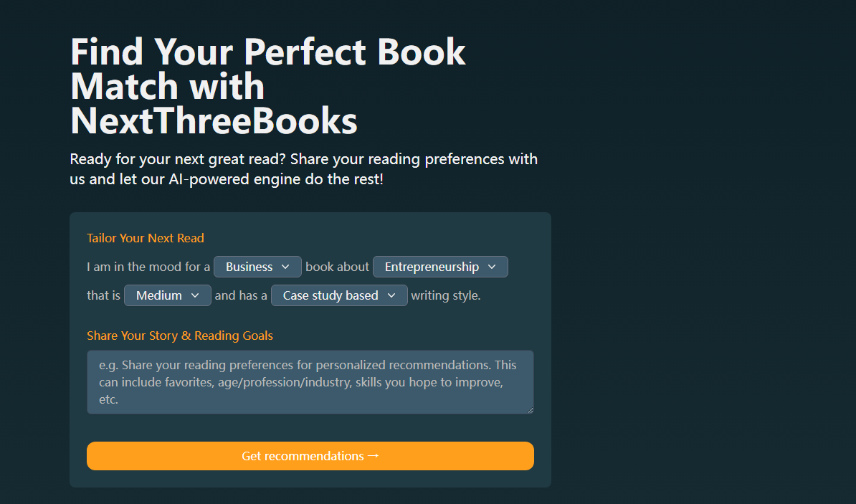
Task: Click the Find Your Perfect Book Match headline
Action: pos(268,87)
